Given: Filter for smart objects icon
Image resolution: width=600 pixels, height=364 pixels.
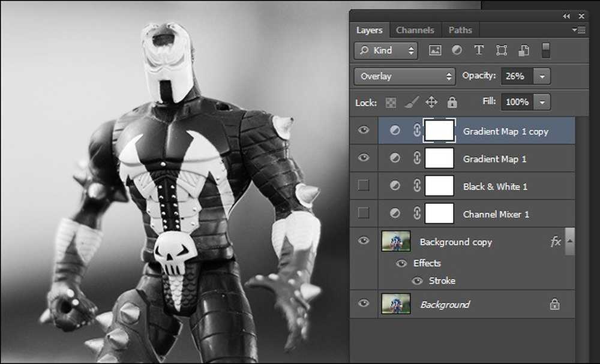Looking at the screenshot, I should pos(523,50).
